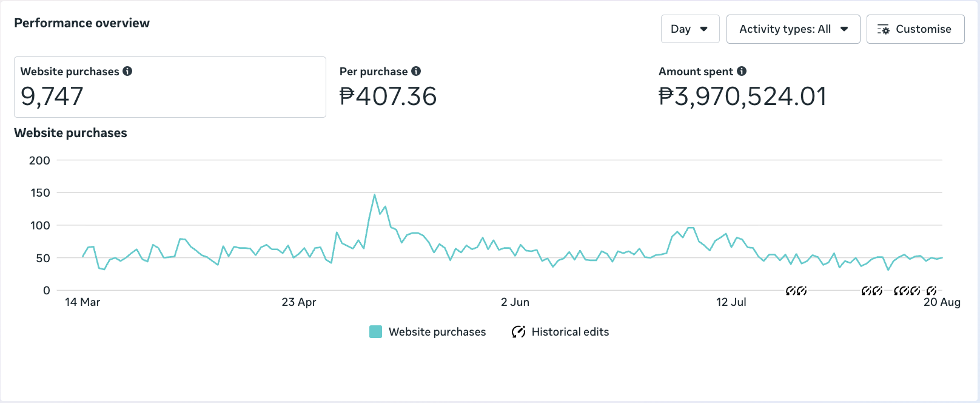The height and width of the screenshot is (403, 980).
Task: Click the Historical edits legend icon
Action: pyautogui.click(x=519, y=331)
